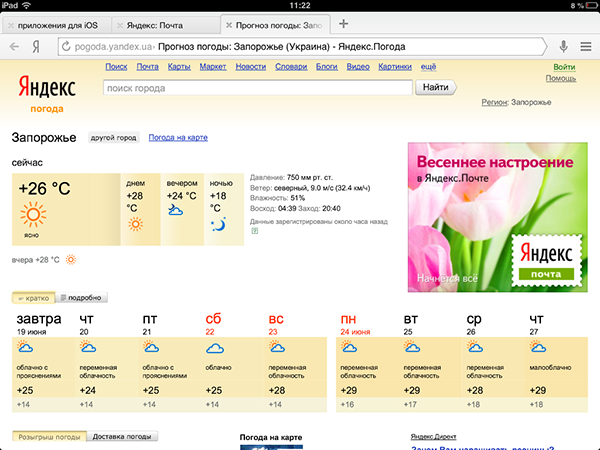The width and height of the screenshot is (600, 450).
Task: Close the 'приложения для iOS' tab
Action: pyautogui.click(x=11, y=26)
